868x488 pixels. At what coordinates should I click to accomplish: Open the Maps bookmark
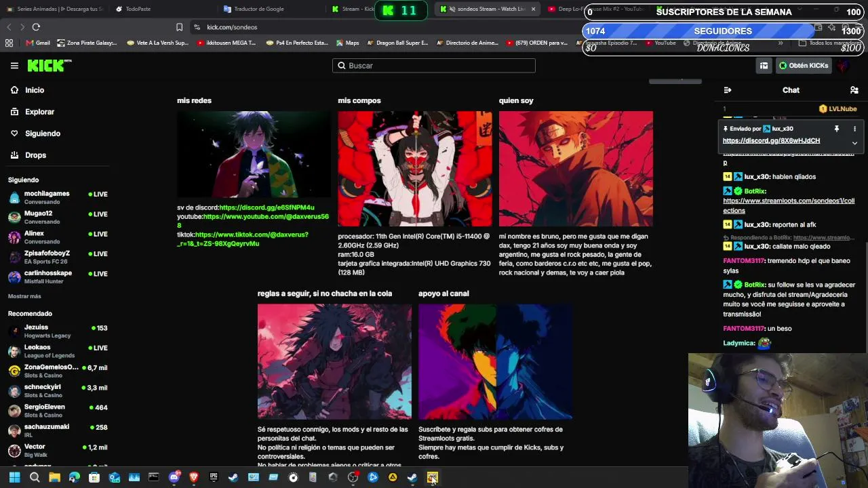[347, 43]
